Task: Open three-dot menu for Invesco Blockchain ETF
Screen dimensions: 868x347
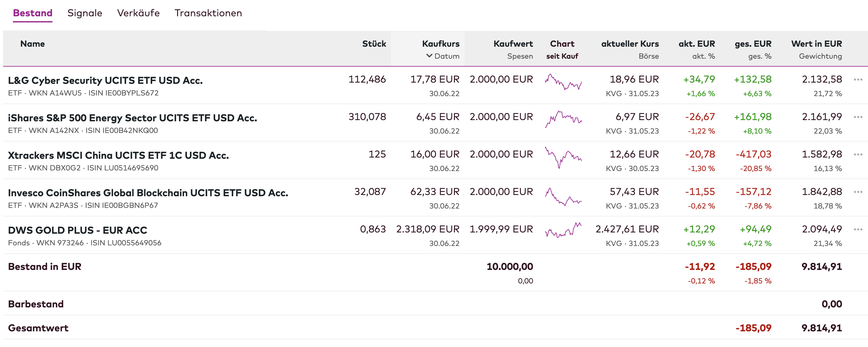Action: [858, 192]
